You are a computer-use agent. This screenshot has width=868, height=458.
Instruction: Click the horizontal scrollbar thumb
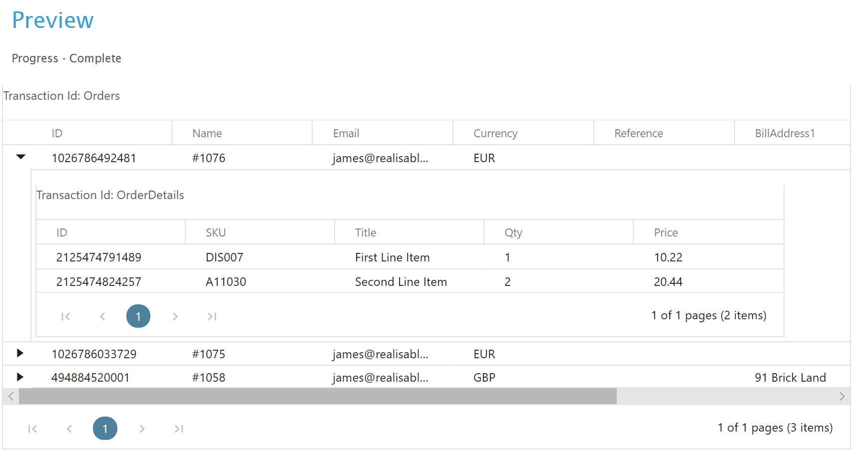tap(318, 397)
